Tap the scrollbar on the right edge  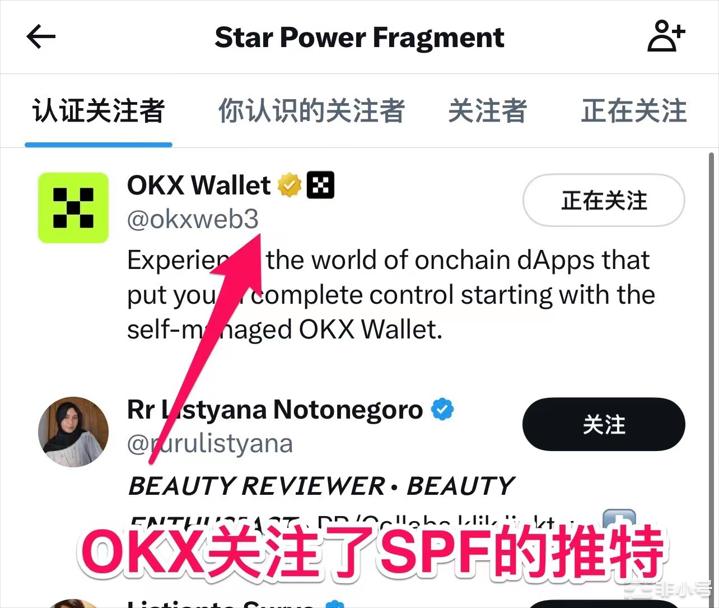pyautogui.click(x=711, y=321)
